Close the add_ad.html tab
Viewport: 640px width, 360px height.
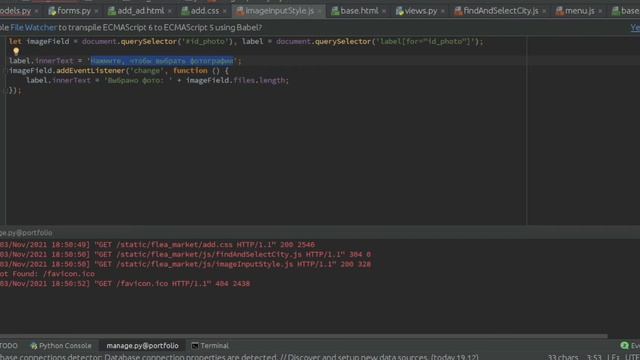[169, 11]
